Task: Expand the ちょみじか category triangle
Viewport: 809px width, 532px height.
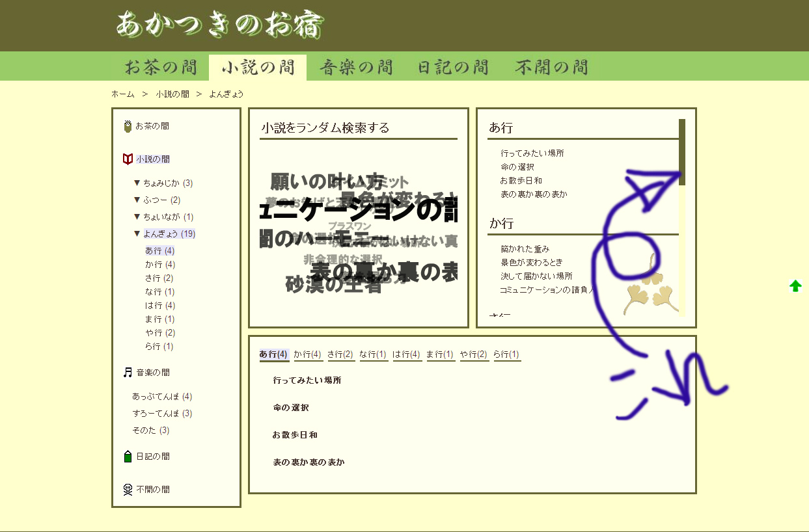Action: tap(137, 183)
